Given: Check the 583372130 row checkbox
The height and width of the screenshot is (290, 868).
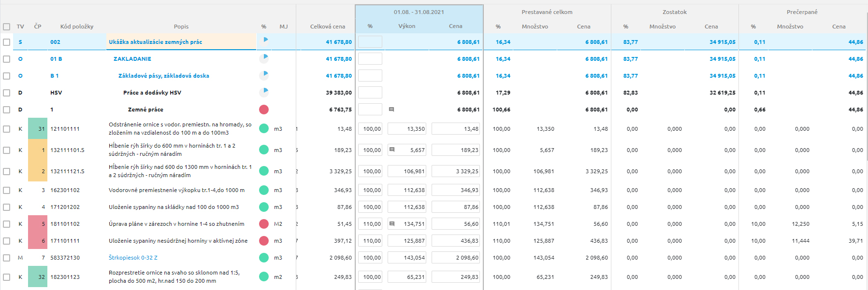Looking at the screenshot, I should tap(7, 258).
